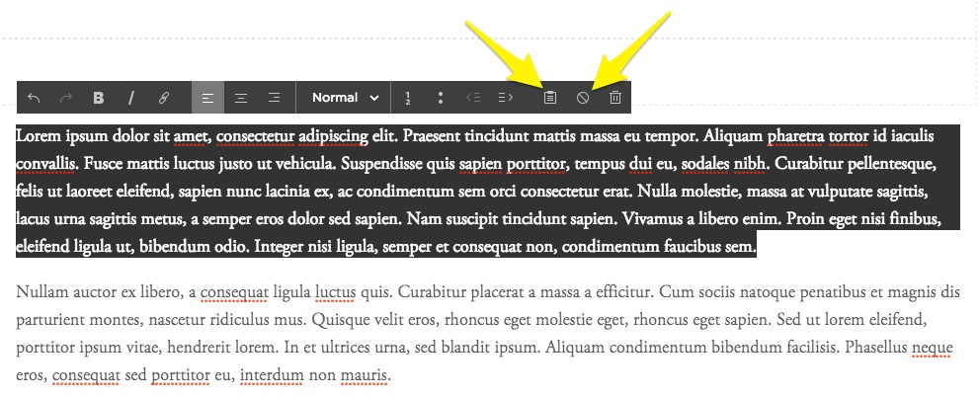Click the redo arrow icon
980x396 pixels.
[x=66, y=98]
